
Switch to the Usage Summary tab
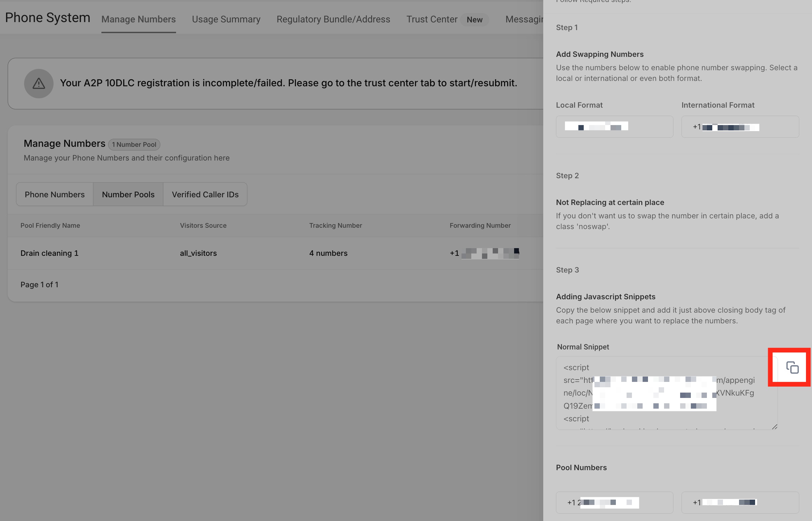[226, 19]
